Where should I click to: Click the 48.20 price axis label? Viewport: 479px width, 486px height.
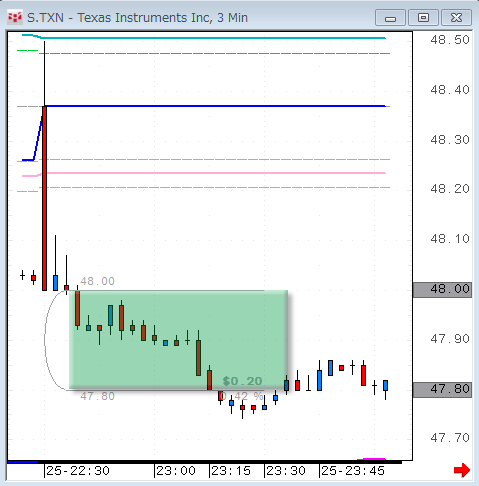coord(450,189)
